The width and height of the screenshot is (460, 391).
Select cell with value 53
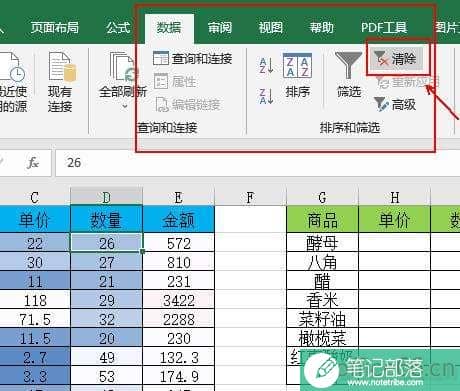(106, 376)
